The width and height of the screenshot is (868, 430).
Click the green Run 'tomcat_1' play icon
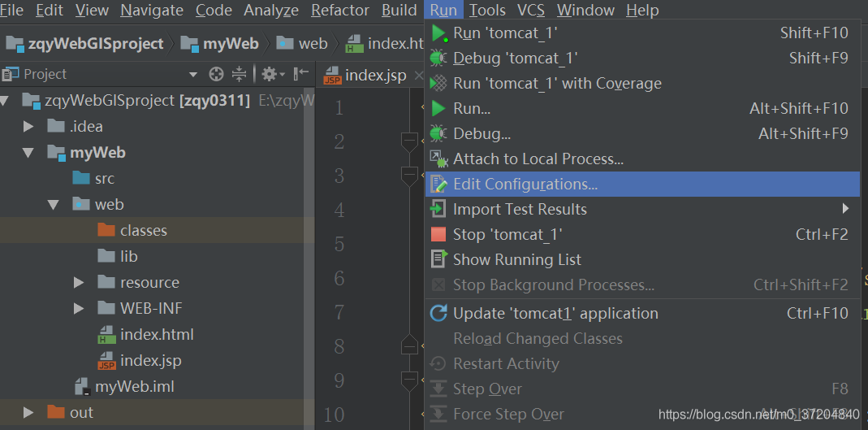439,33
